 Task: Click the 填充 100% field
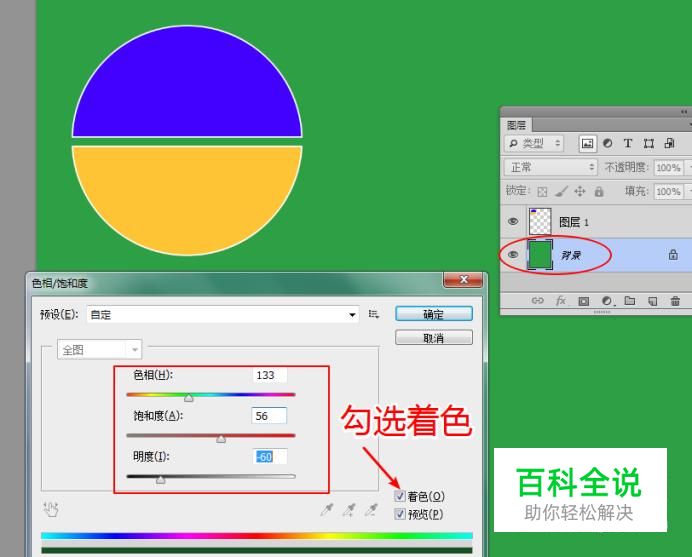tap(669, 192)
